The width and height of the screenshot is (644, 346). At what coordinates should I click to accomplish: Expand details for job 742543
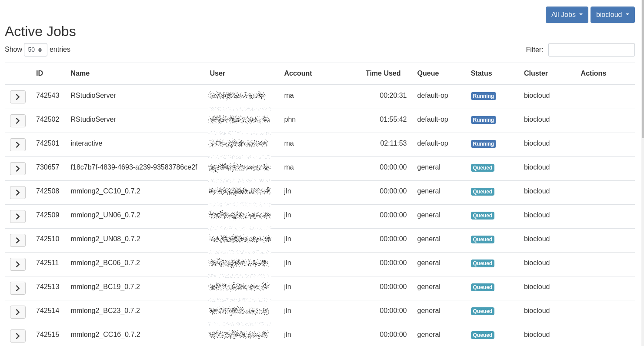pyautogui.click(x=18, y=97)
